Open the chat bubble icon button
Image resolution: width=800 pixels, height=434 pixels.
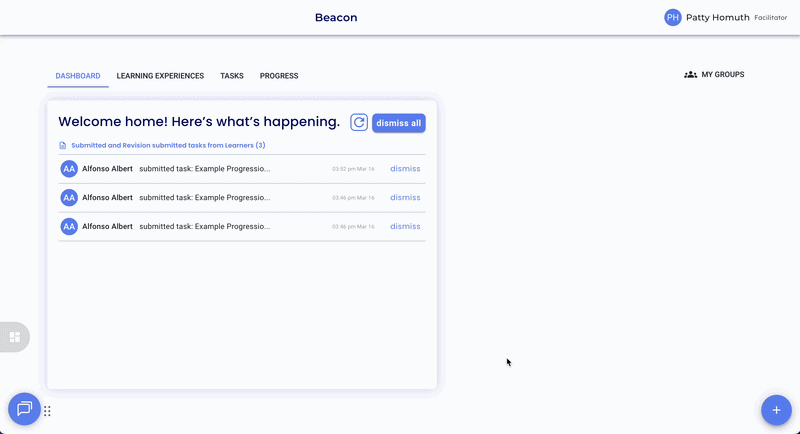click(24, 408)
